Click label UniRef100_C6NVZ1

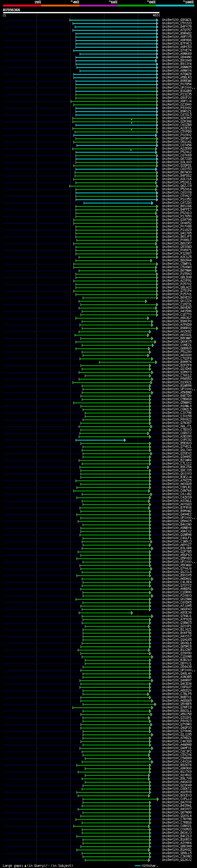pos(176,826)
